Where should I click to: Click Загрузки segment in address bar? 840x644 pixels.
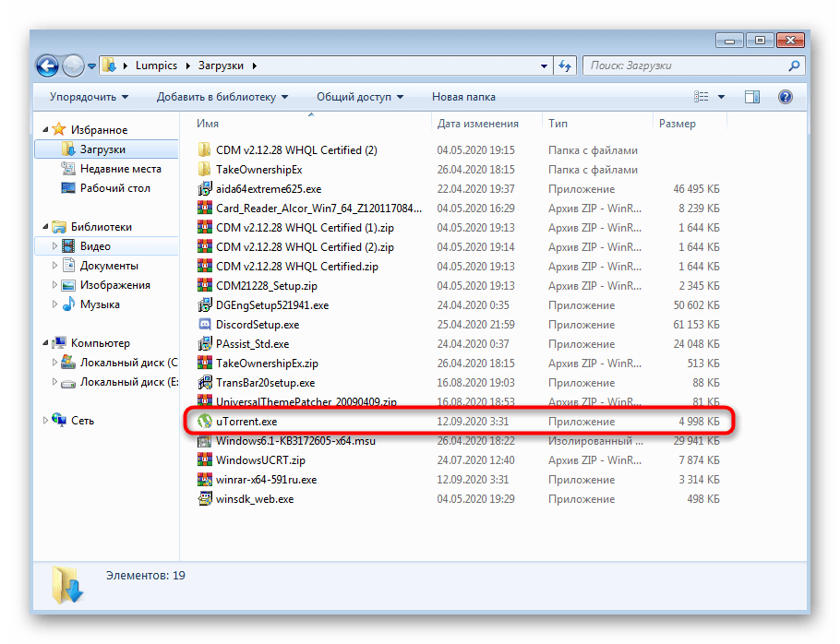[x=221, y=66]
